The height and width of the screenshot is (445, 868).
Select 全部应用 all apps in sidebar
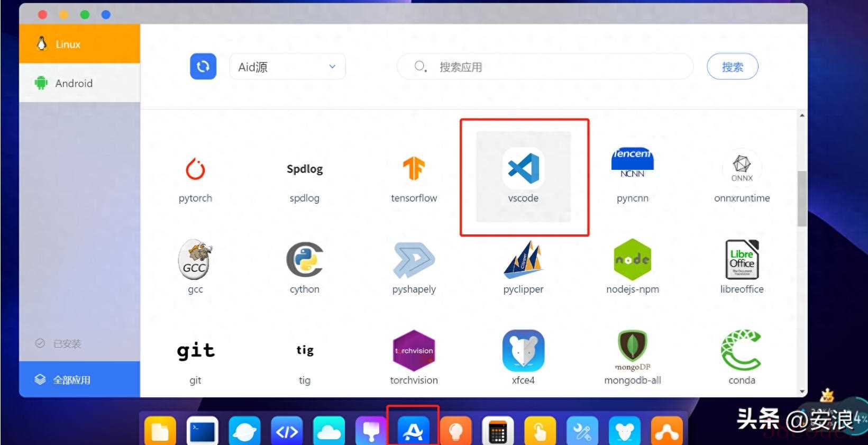(79, 379)
